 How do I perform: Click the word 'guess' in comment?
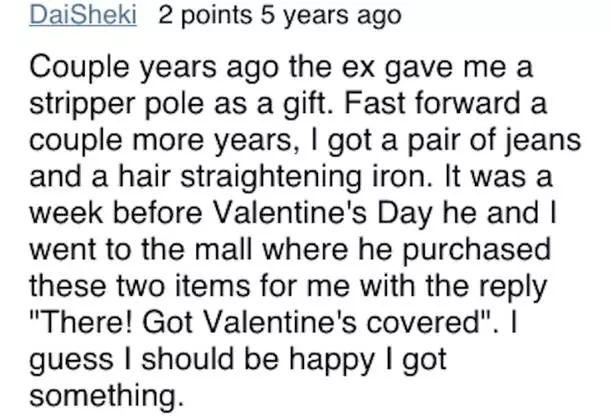coord(71,361)
